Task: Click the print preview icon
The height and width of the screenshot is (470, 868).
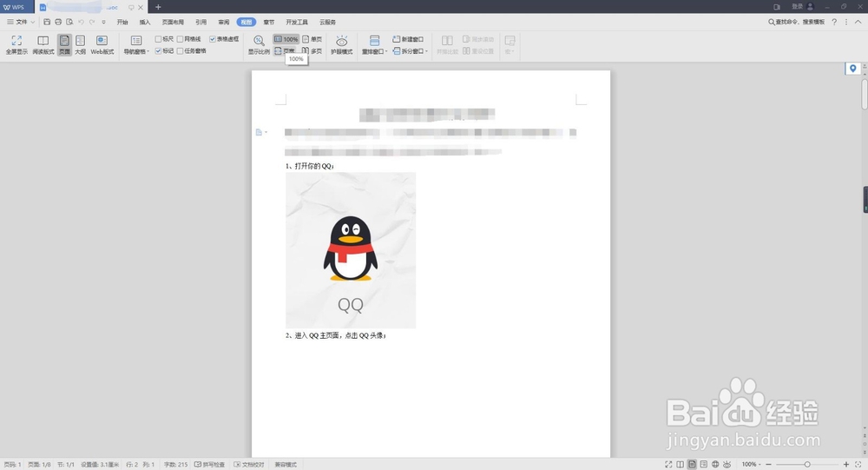Action: coord(69,23)
